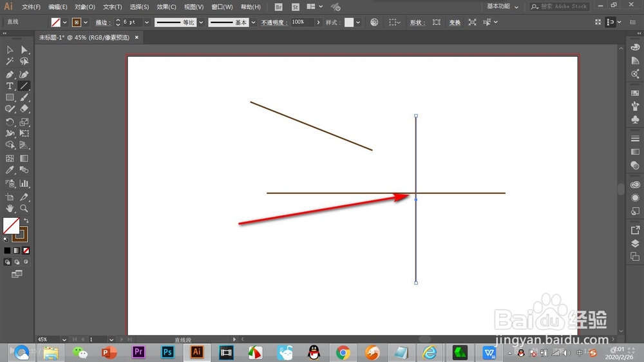
Task: Open Adobe Stock via St button
Action: 296,7
